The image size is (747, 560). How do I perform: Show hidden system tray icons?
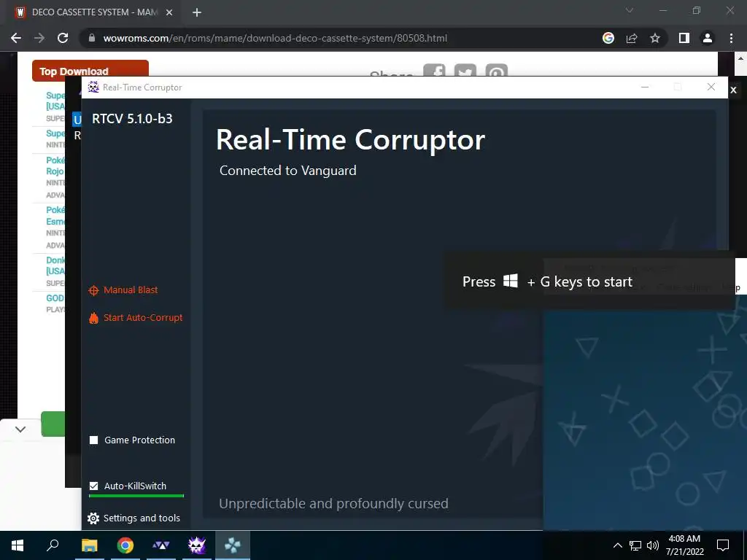[617, 545]
